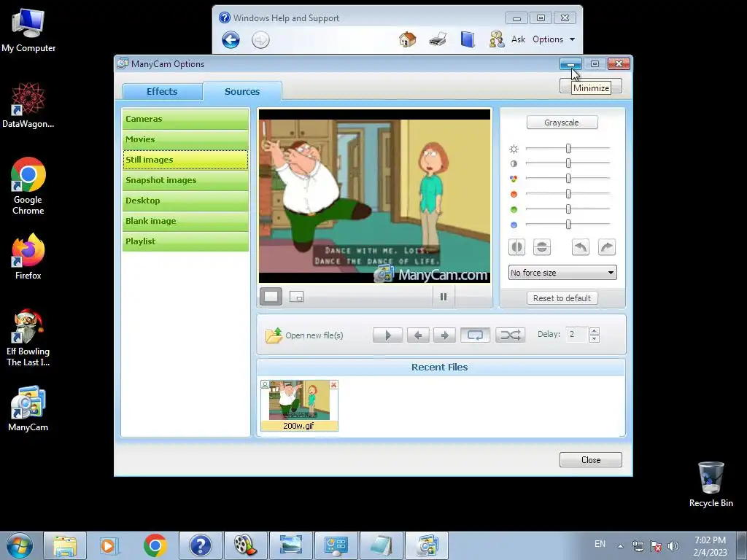Viewport: 747px width, 560px height.
Task: Toggle the shuffle button
Action: (x=510, y=335)
